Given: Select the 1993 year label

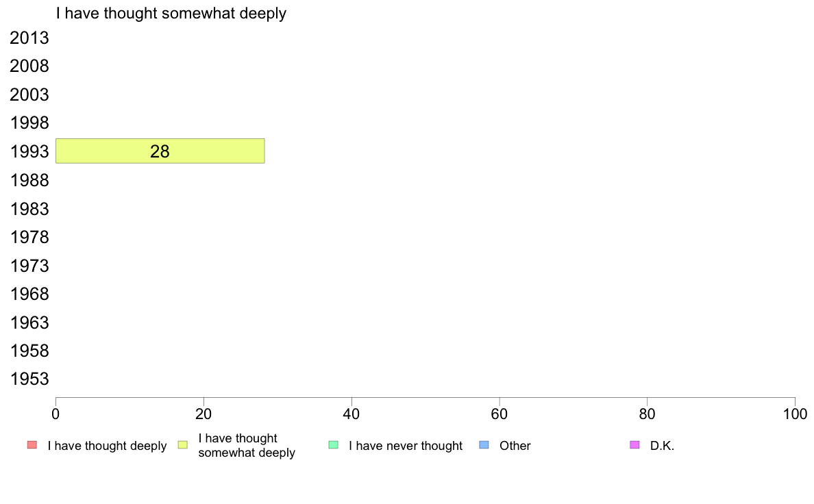Looking at the screenshot, I should tap(29, 152).
